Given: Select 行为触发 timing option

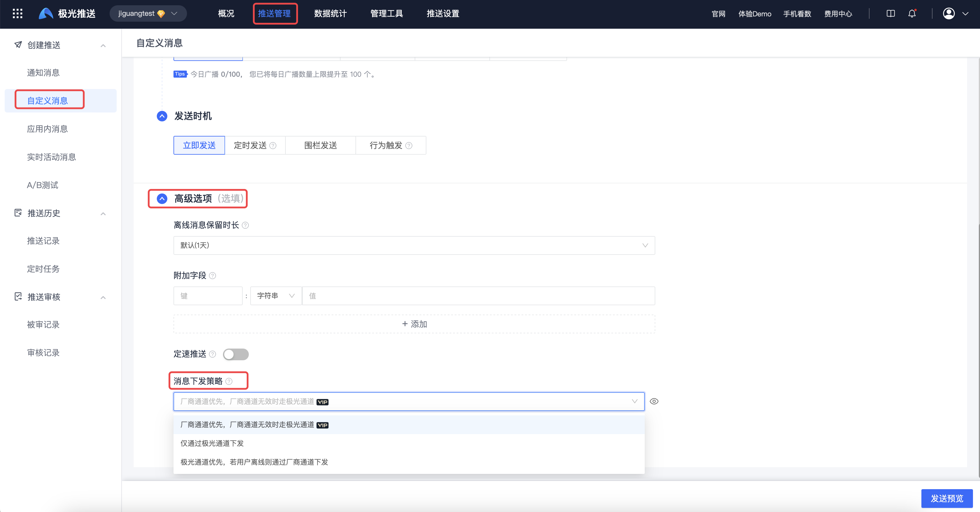Looking at the screenshot, I should [x=391, y=145].
